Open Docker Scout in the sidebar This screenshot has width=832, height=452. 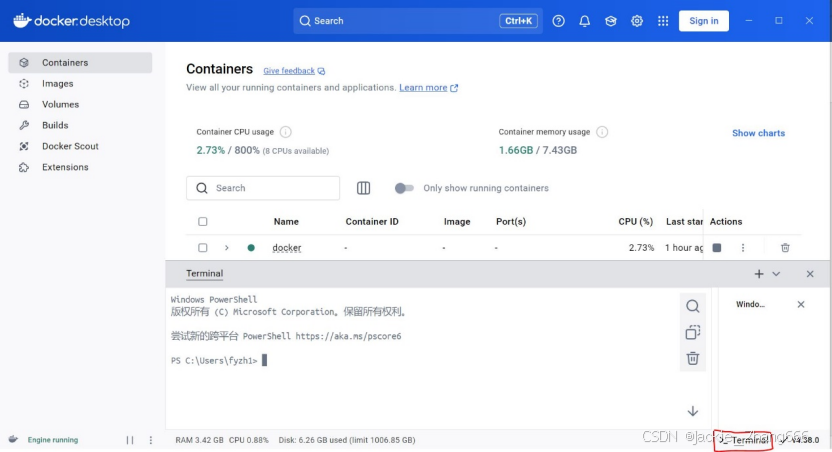tap(80, 146)
